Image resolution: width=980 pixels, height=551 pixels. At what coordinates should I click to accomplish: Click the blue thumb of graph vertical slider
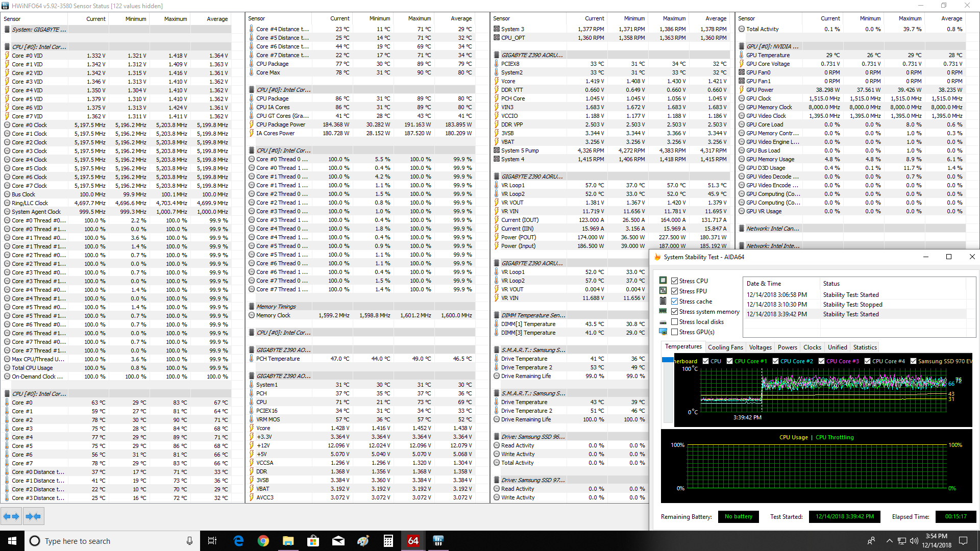click(x=668, y=360)
